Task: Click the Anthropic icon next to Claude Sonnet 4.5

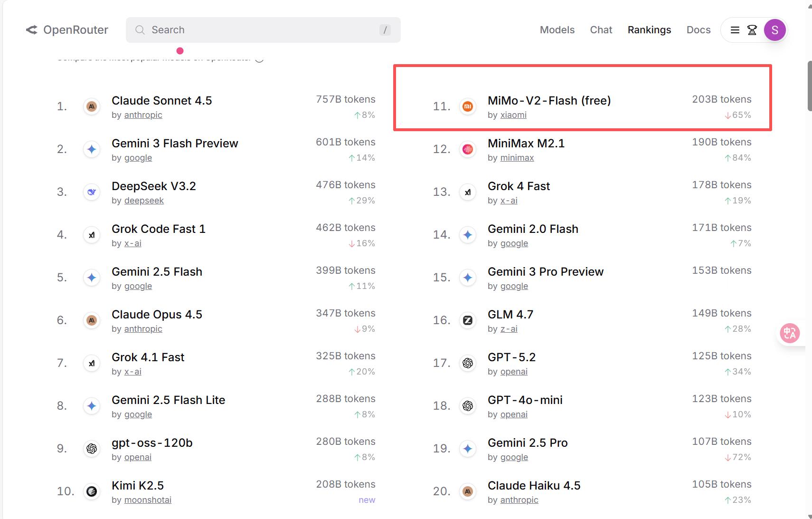Action: (x=92, y=106)
